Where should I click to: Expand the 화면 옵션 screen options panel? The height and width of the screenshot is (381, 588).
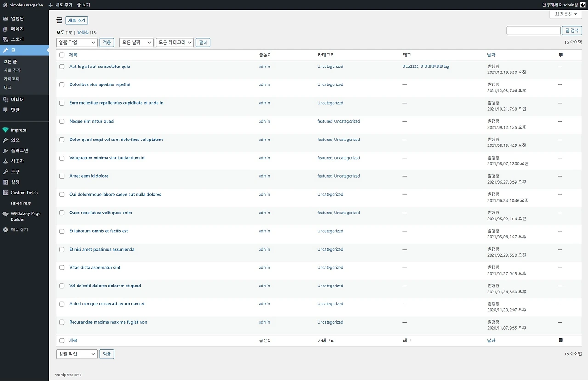[565, 14]
